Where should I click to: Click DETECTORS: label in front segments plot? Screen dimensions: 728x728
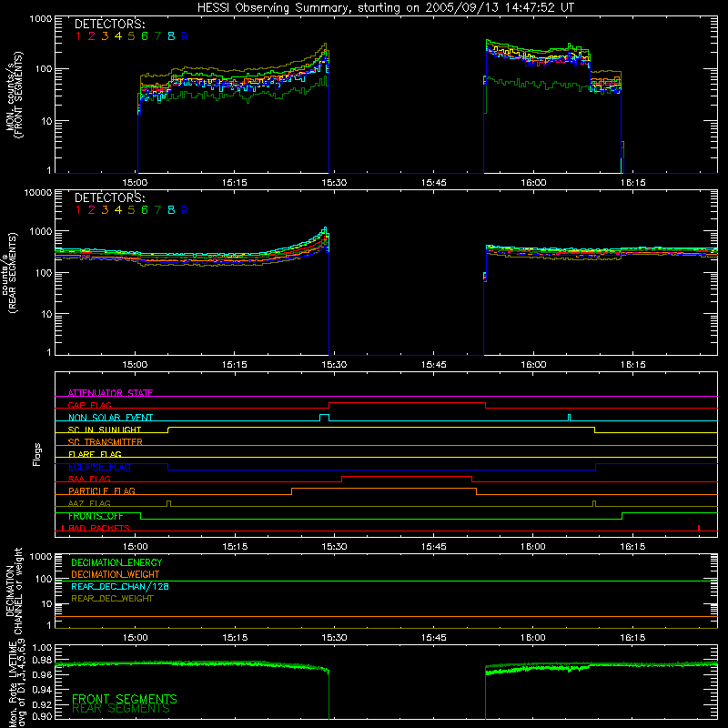109,25
